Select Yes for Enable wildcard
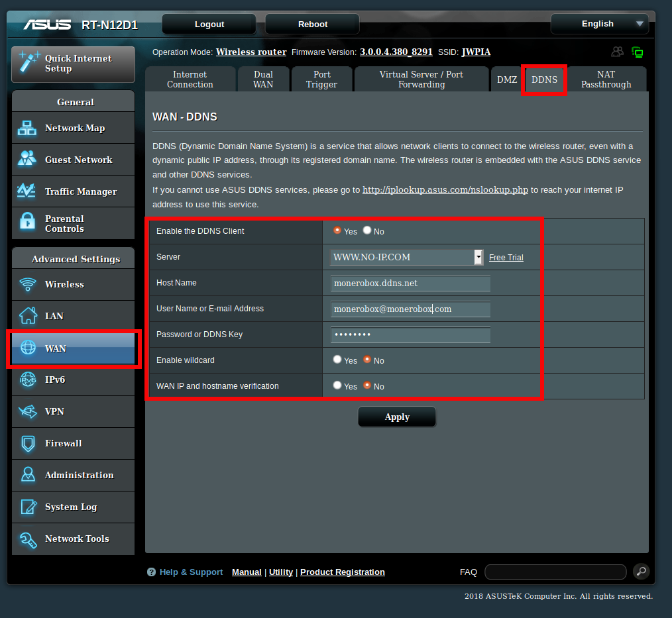672x618 pixels. point(337,359)
